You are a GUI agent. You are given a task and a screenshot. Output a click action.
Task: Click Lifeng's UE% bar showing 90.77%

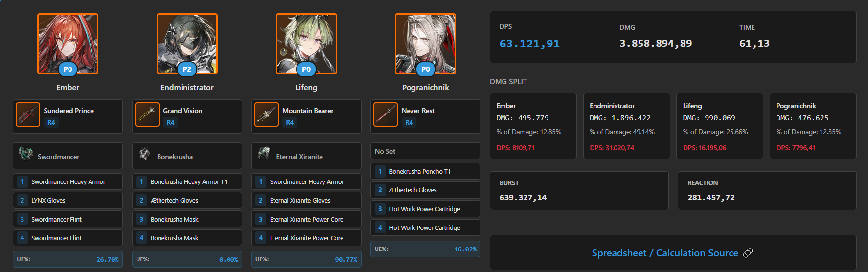[306, 259]
